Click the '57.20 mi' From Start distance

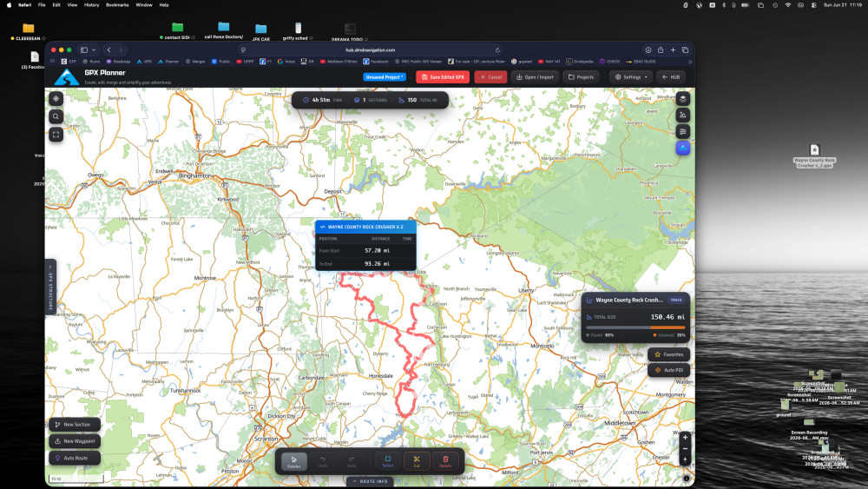click(377, 250)
